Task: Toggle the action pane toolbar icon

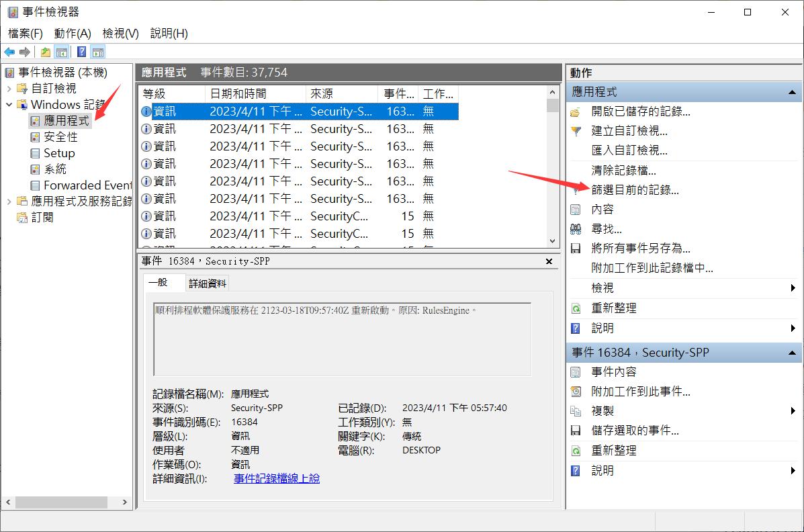Action: pos(98,52)
